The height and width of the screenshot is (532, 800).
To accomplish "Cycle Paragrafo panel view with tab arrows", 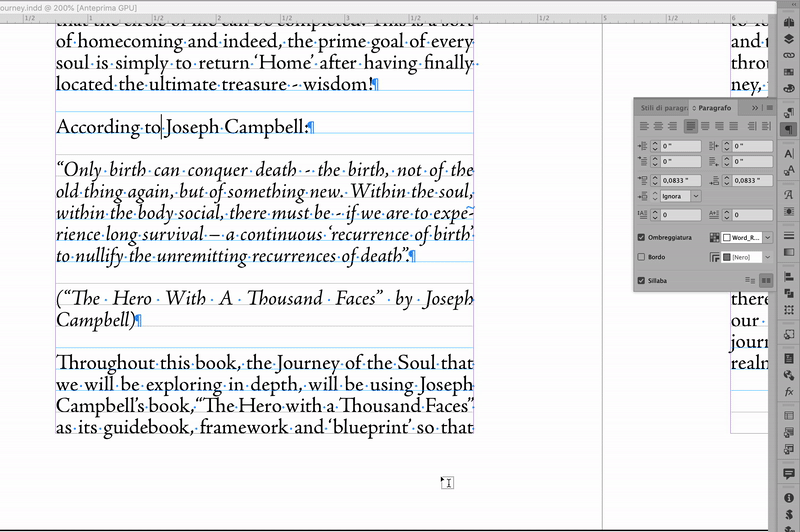I will 694,108.
